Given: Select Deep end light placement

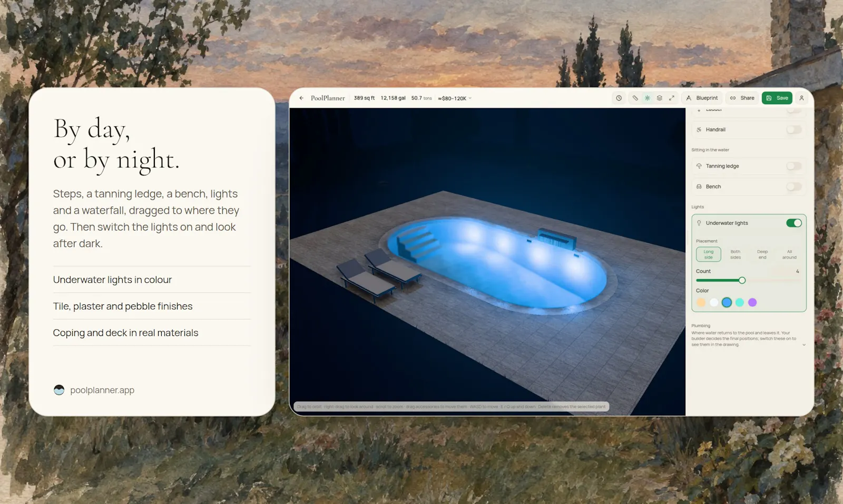Looking at the screenshot, I should (x=762, y=254).
